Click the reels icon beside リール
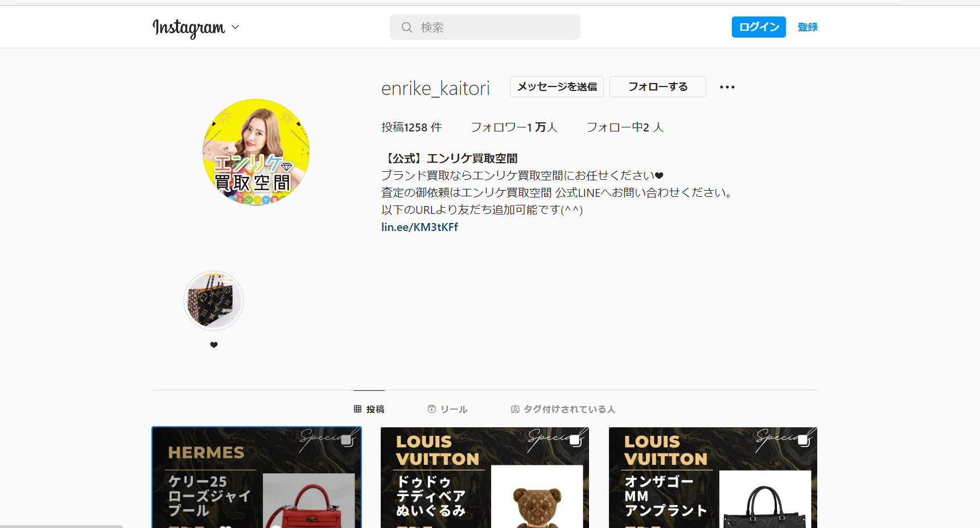 431,409
